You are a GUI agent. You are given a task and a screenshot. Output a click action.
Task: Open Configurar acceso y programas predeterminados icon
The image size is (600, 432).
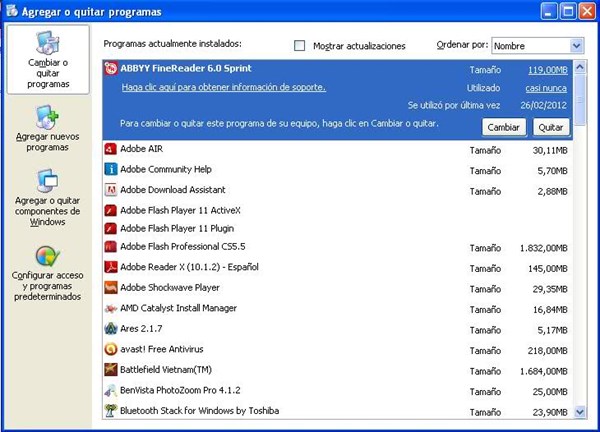click(47, 256)
